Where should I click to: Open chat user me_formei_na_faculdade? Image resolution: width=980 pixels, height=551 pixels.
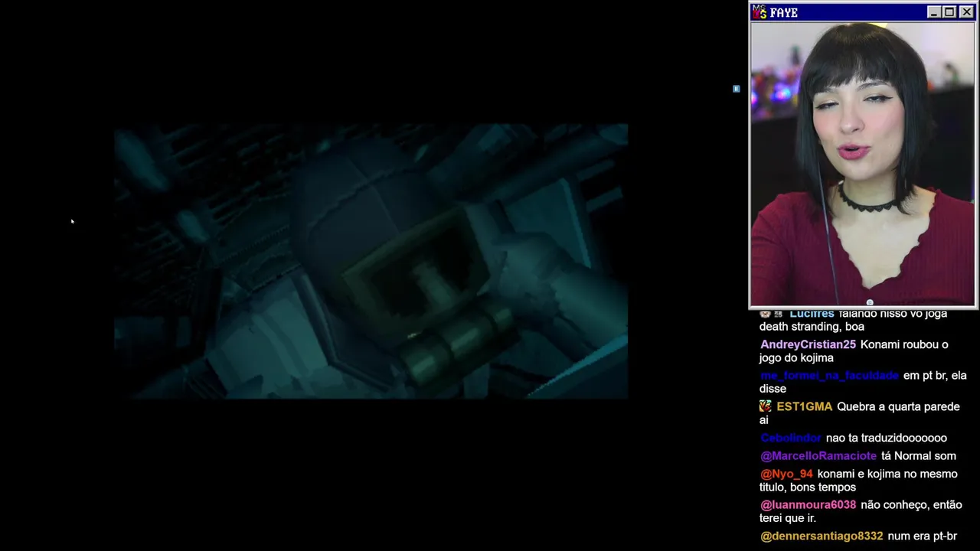coord(829,376)
